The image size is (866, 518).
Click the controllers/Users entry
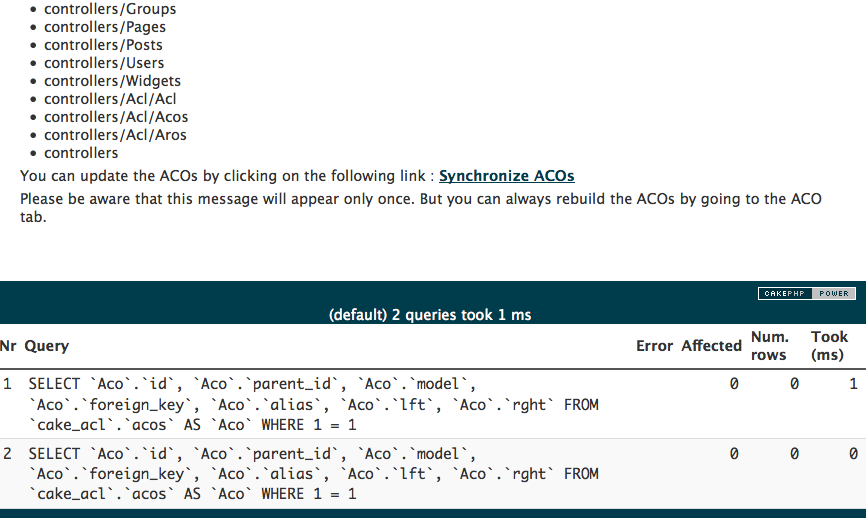click(104, 63)
